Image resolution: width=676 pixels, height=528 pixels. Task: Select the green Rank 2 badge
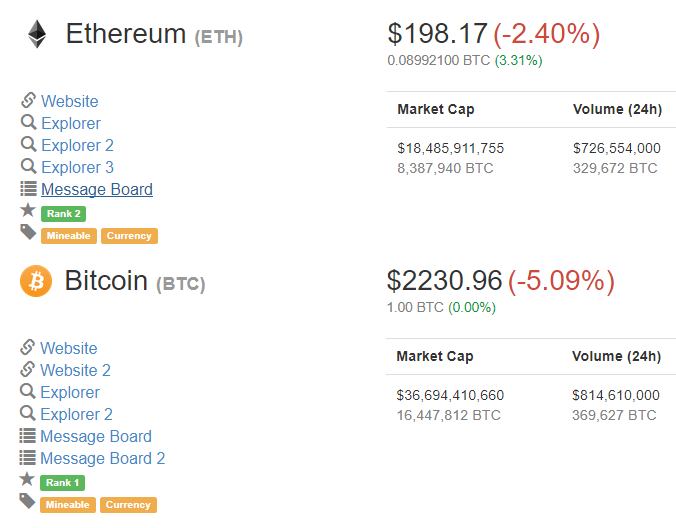(63, 214)
